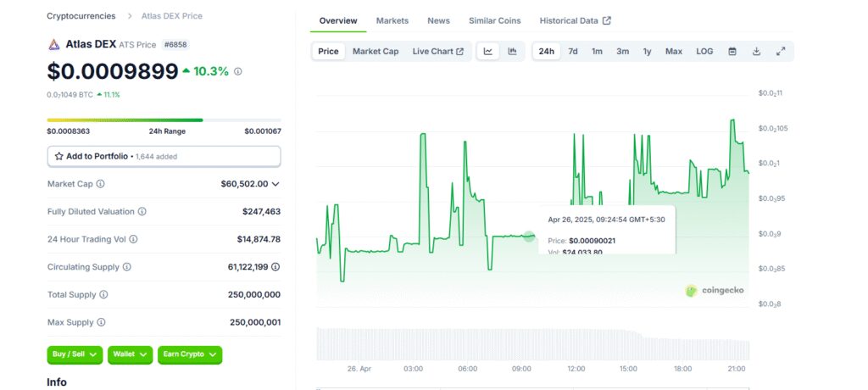
Task: Open the Markets tab
Action: [392, 20]
